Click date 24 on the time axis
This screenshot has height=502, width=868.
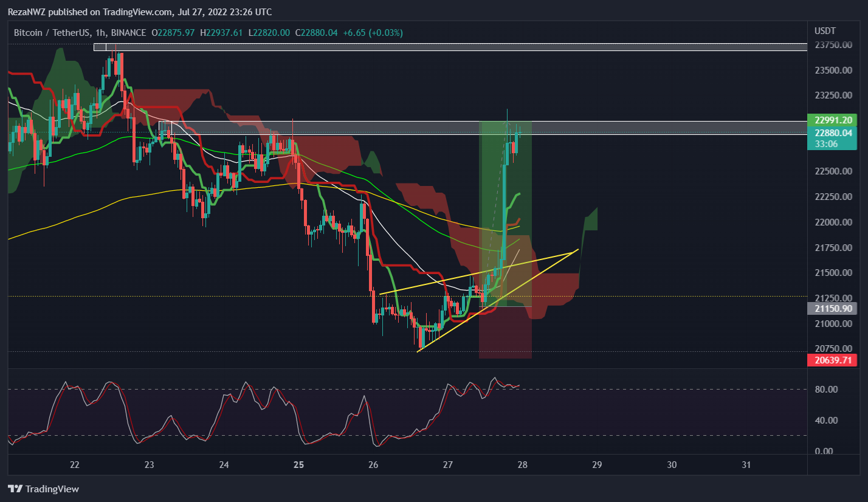224,465
